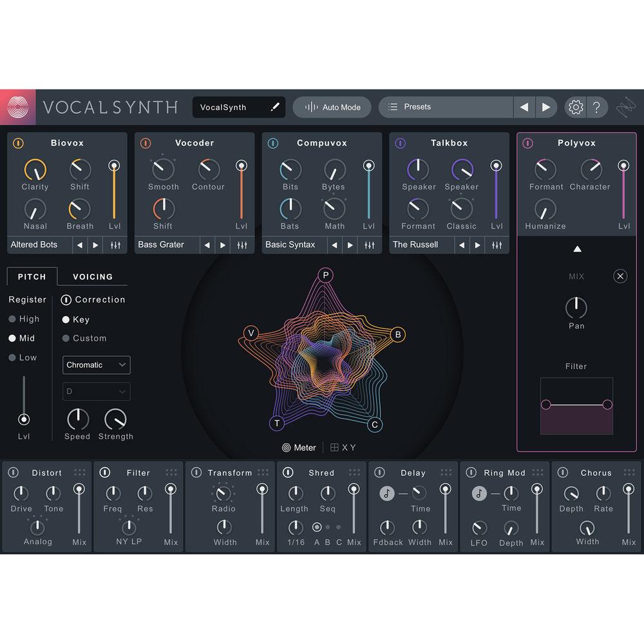Enable pitch Correction
The height and width of the screenshot is (644, 644).
tap(65, 299)
